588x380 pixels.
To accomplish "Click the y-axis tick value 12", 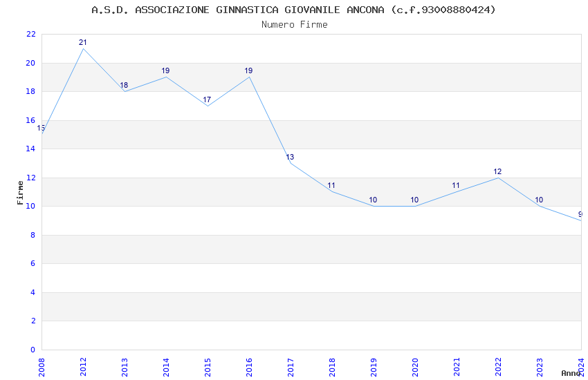I will (30, 178).
